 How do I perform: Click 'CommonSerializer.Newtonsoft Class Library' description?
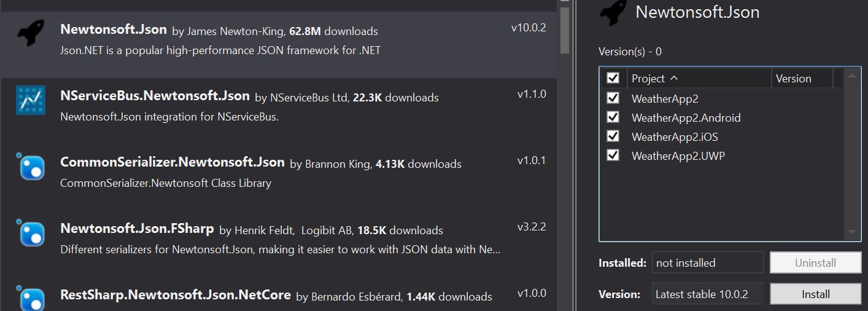pos(166,183)
